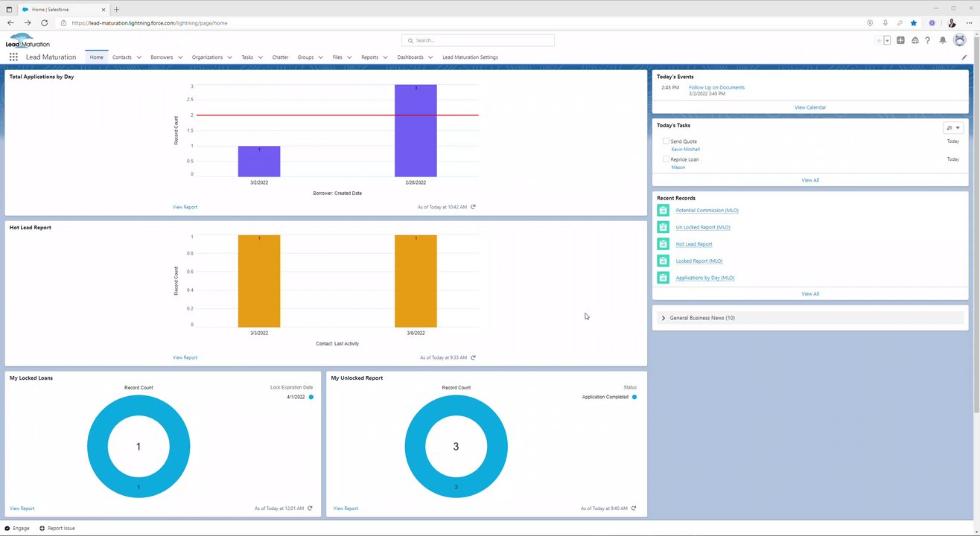Screen dimensions: 980x536
Task: Open the App Launcher grid icon
Action: (13, 57)
